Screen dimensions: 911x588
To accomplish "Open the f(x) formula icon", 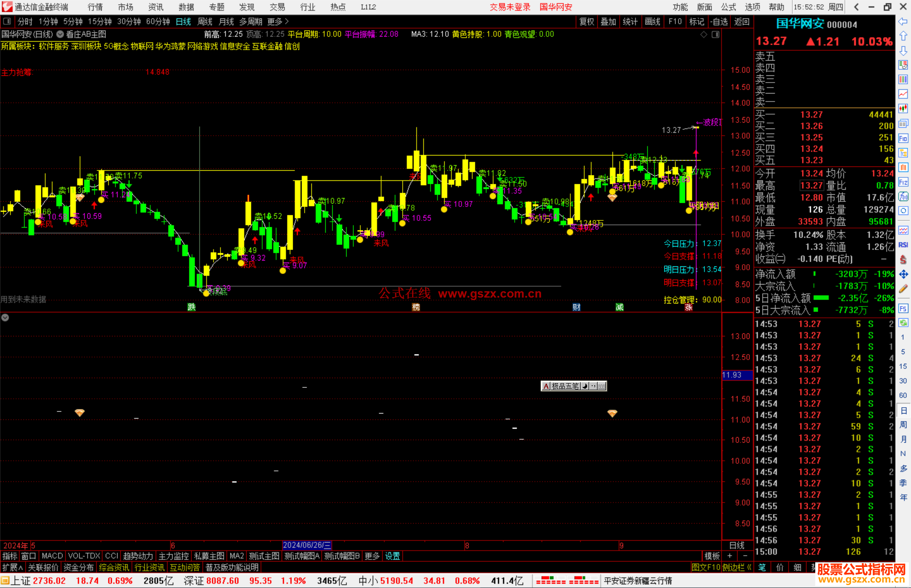I will tap(903, 196).
